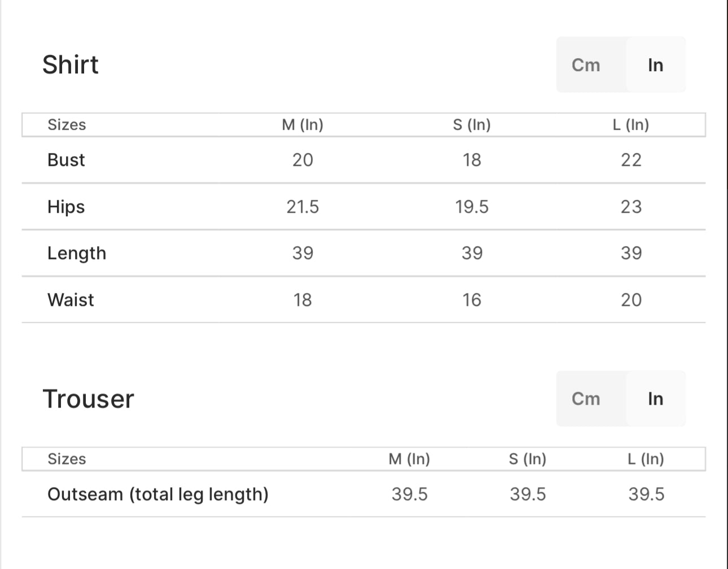
Task: Click the Trouser M (In) column header
Action: coord(409,459)
